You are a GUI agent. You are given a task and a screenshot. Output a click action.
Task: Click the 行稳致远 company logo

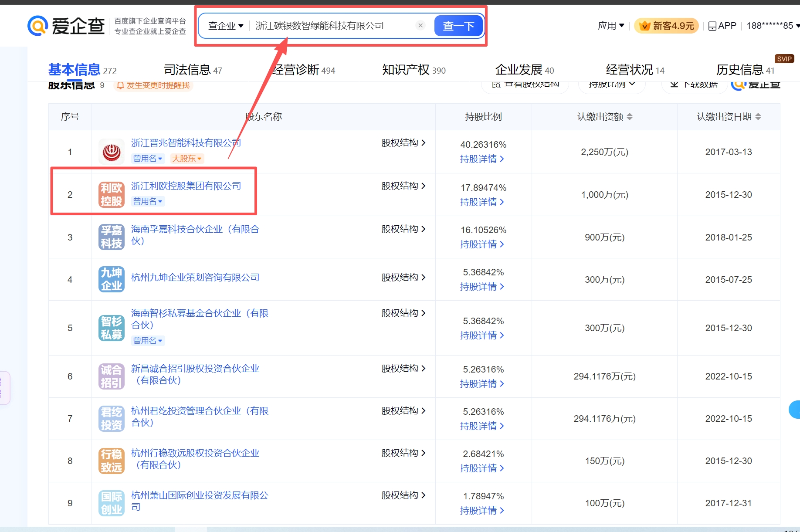[x=112, y=461]
